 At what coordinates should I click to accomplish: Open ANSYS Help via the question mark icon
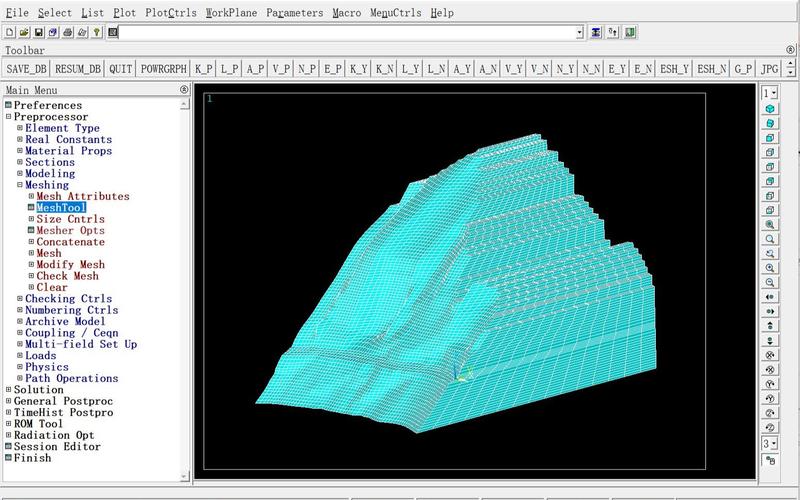(97, 32)
